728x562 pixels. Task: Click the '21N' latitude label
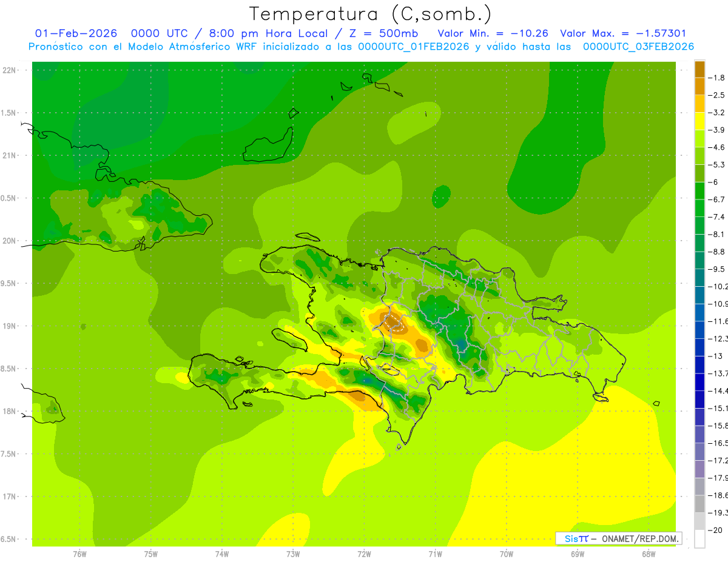pos(9,155)
